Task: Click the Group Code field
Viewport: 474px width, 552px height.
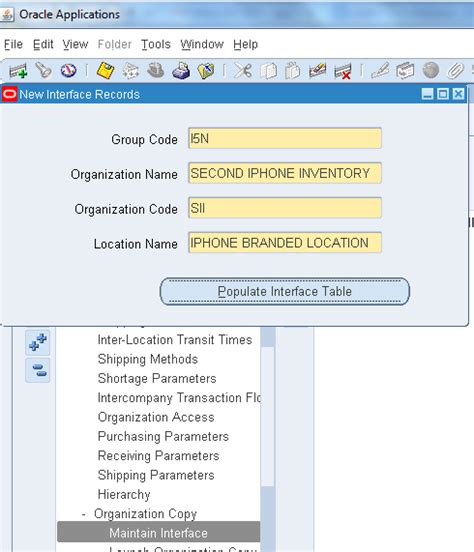Action: pos(285,138)
